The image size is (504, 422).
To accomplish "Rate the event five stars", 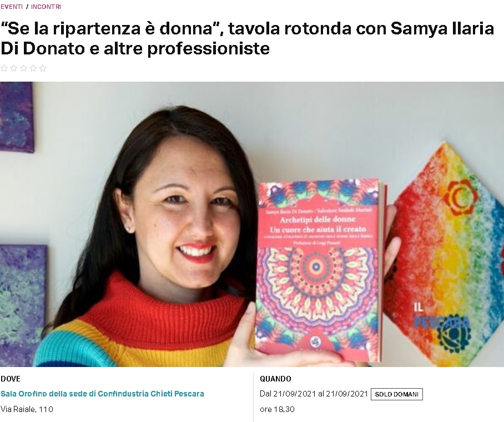I will 43,68.
